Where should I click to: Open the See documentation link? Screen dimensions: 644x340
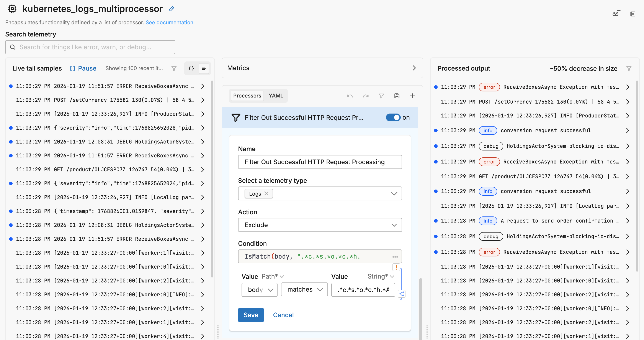click(170, 22)
